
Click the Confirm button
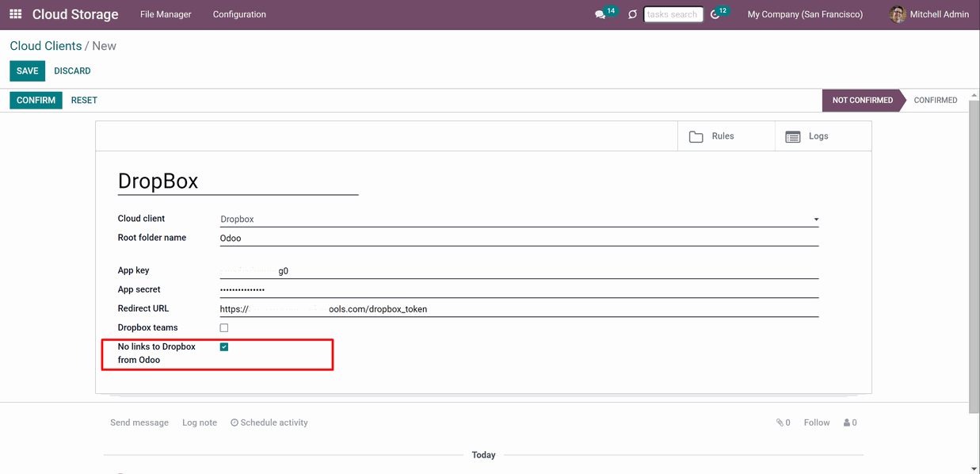click(36, 101)
